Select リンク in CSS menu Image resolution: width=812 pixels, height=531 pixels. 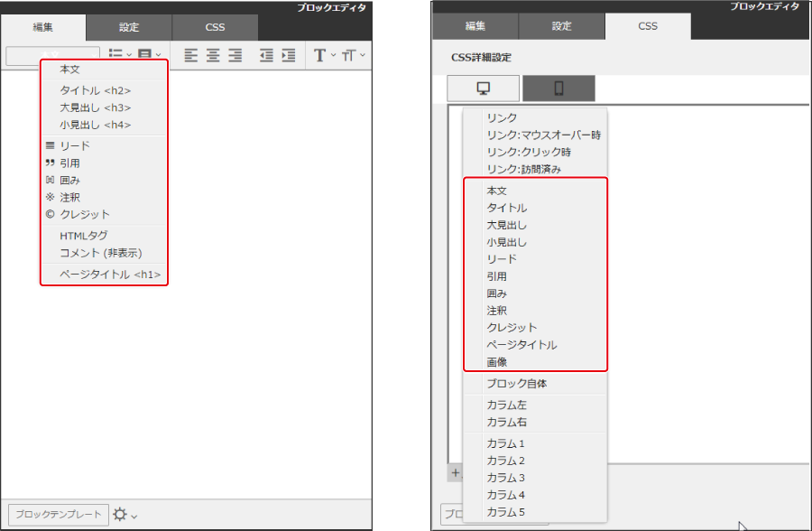pyautogui.click(x=535, y=118)
